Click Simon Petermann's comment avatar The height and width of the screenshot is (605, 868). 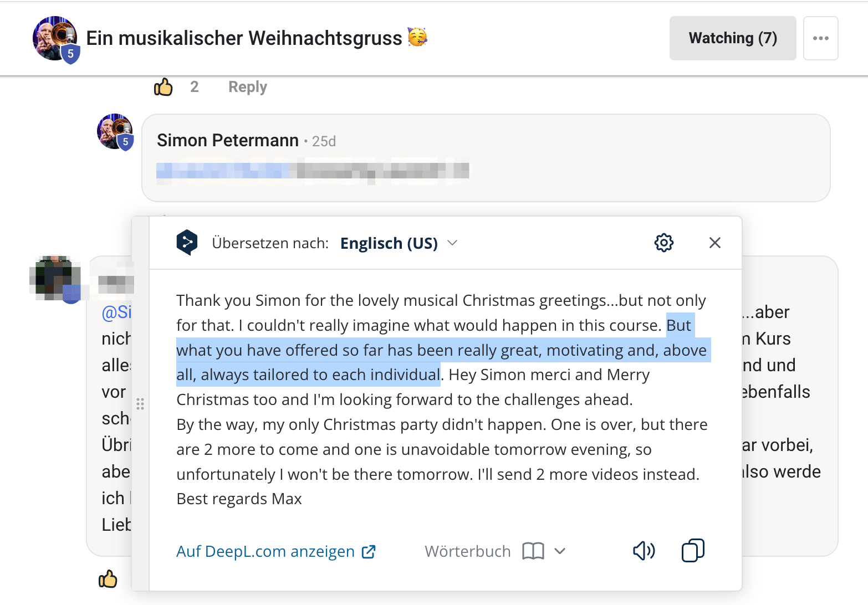pyautogui.click(x=115, y=132)
